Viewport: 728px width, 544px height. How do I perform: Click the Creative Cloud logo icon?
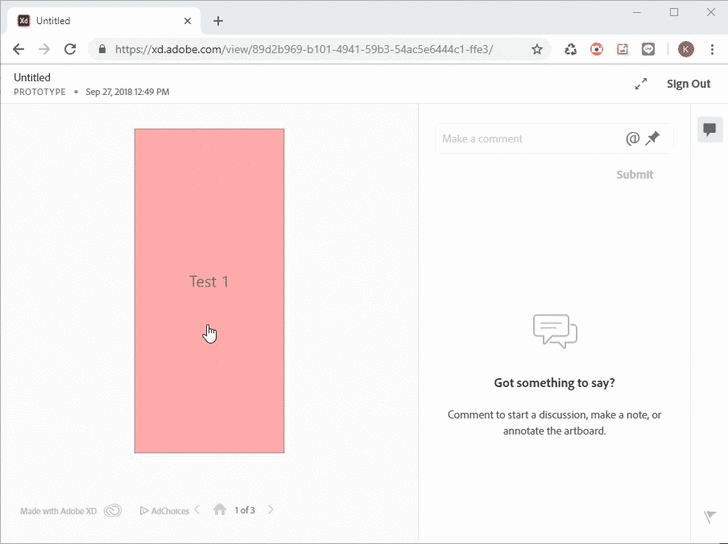point(113,511)
